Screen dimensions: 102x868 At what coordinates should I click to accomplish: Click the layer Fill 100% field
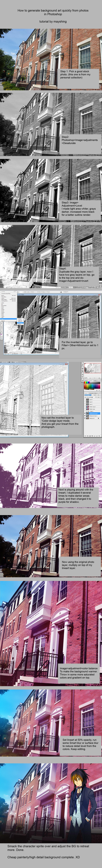coord(98,397)
